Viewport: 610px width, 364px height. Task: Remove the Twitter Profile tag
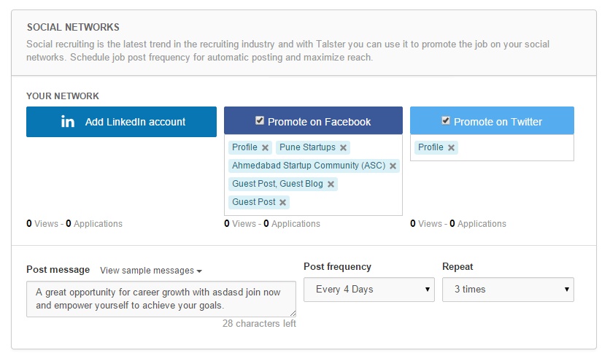(452, 148)
